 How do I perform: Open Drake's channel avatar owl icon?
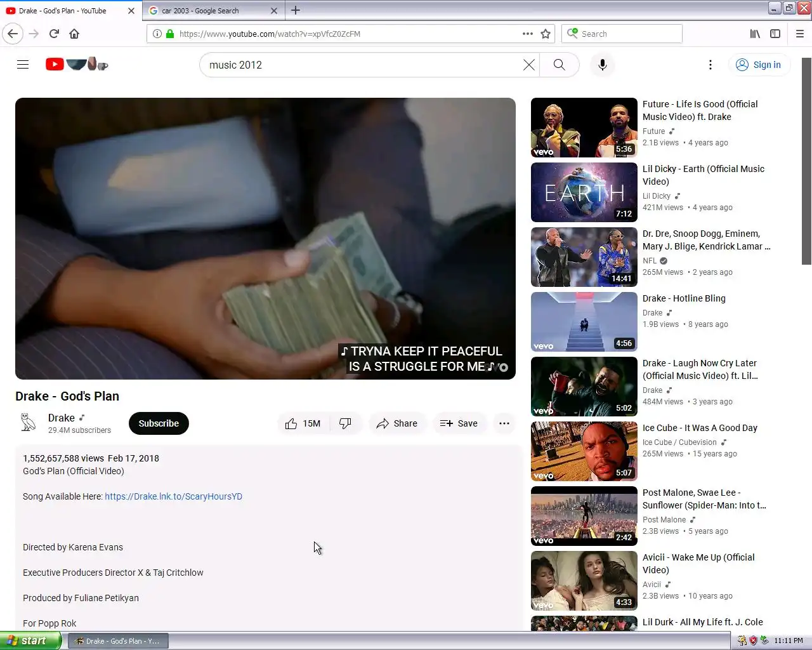[28, 423]
